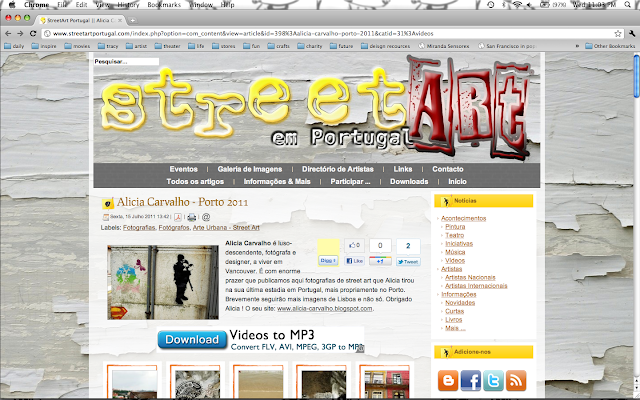The height and width of the screenshot is (400, 640).
Task: Open the PDF version icon of the article
Action: point(178,217)
